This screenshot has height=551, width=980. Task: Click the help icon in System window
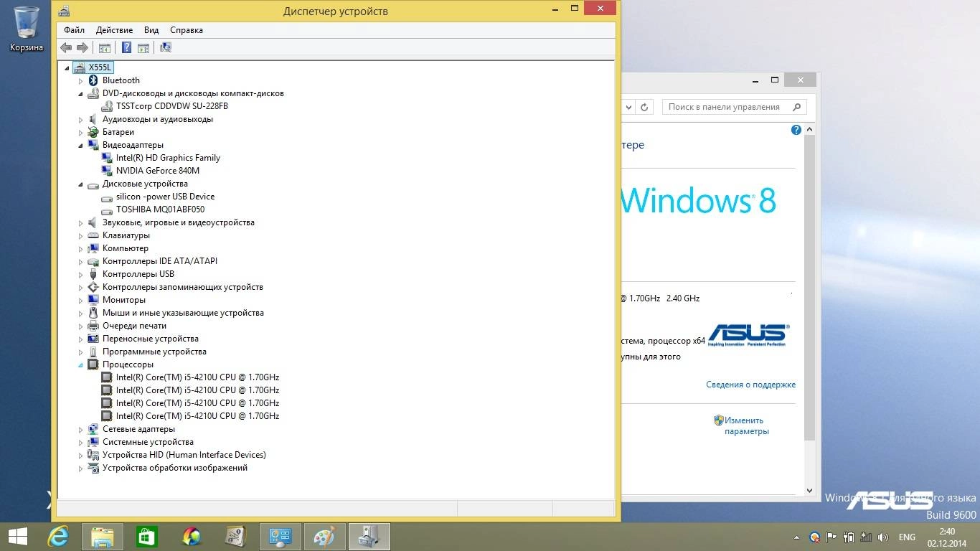pos(796,130)
